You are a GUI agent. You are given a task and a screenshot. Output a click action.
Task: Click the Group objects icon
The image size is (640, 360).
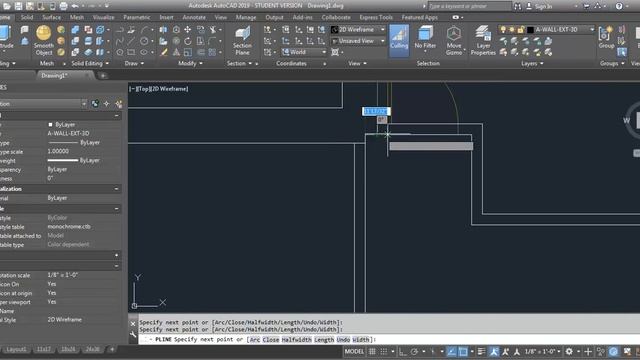606,38
